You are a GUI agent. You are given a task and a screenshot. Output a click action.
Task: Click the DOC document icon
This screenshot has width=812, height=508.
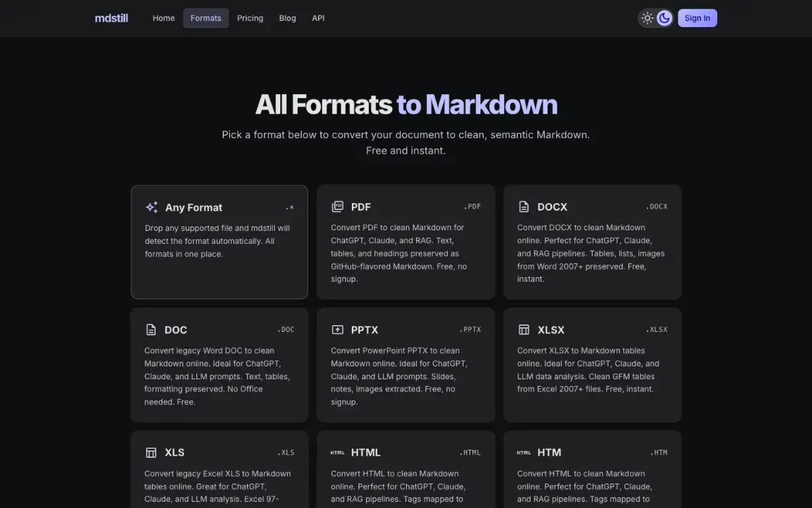point(151,330)
